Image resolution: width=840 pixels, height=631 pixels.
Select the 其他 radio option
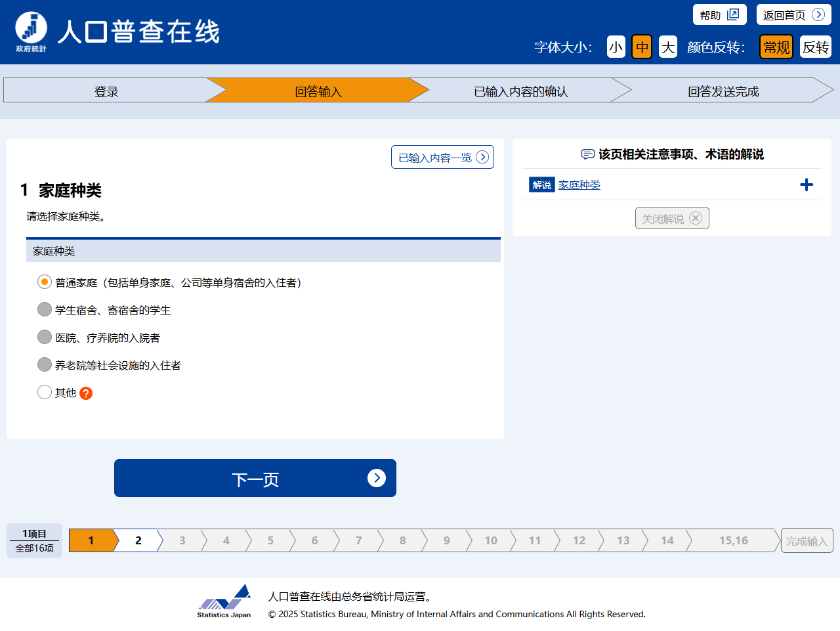pyautogui.click(x=45, y=392)
